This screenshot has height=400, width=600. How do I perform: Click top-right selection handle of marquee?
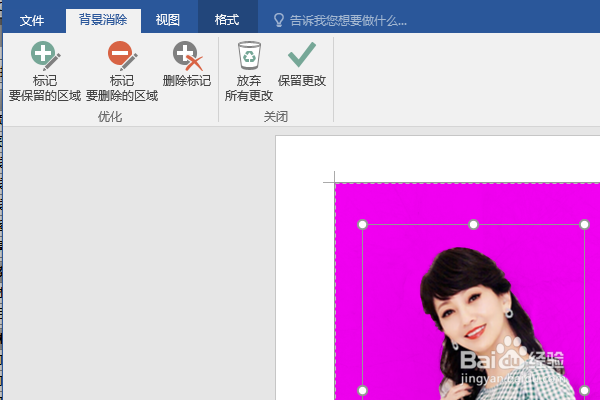(x=584, y=225)
